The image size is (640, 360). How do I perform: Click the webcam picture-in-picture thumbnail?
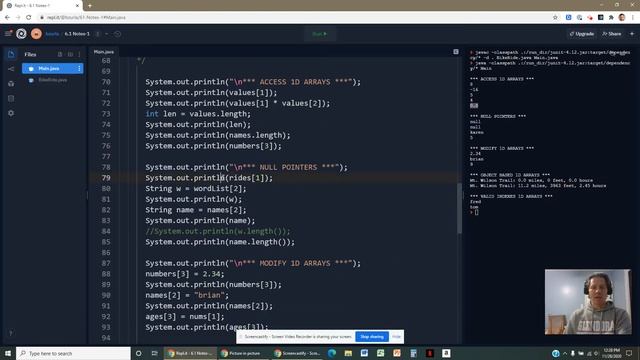[x=588, y=302]
